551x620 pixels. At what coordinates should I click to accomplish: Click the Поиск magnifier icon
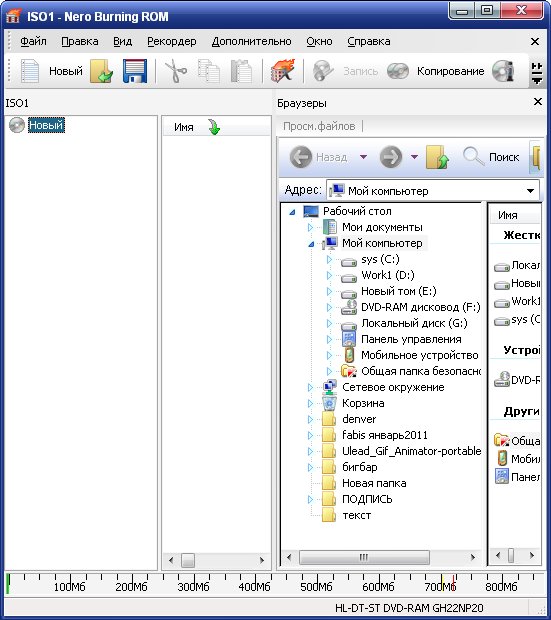[473, 156]
